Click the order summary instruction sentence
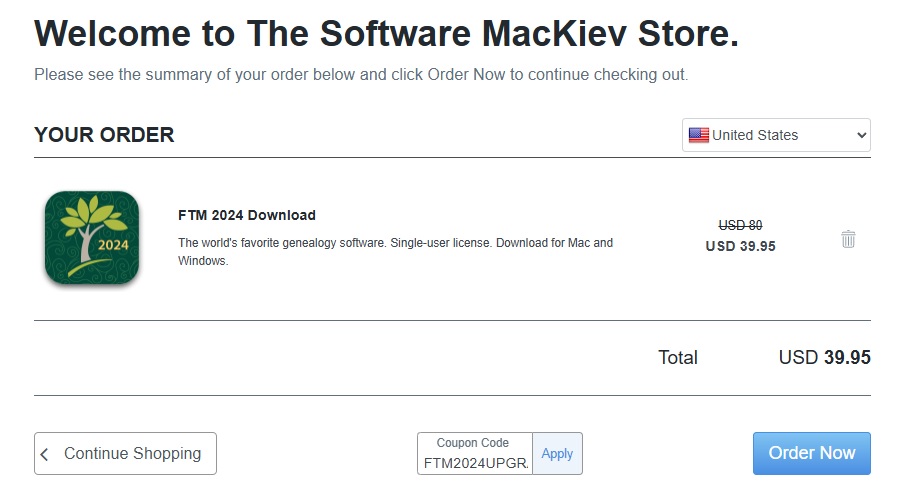 point(360,75)
